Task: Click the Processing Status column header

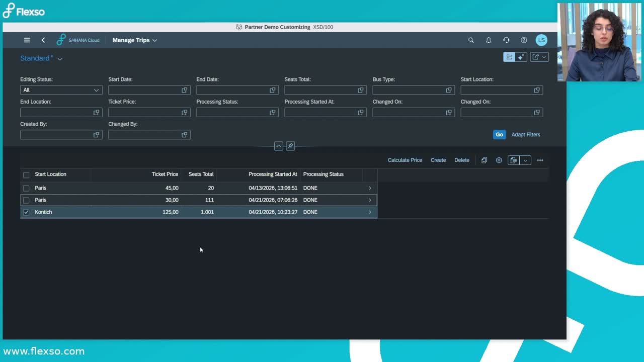Action: tap(324, 174)
